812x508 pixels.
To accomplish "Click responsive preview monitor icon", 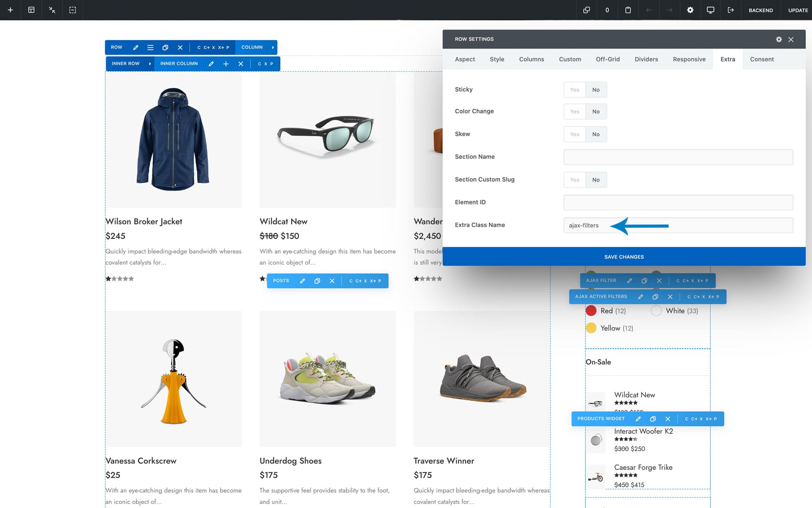I will (710, 10).
